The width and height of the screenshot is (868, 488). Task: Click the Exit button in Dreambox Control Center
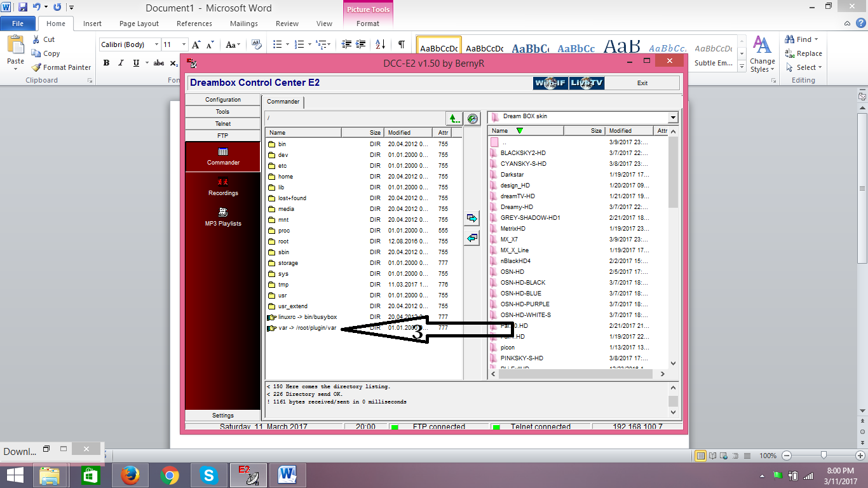(x=642, y=83)
